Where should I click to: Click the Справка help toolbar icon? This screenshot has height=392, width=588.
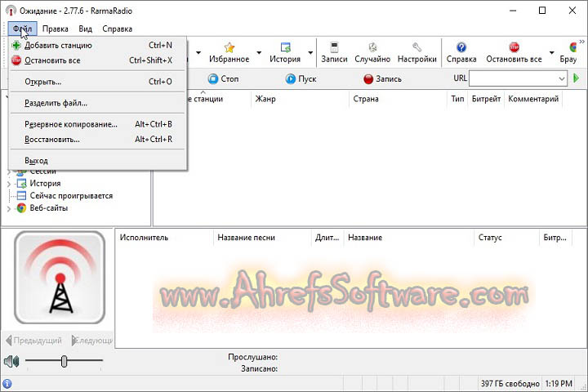(x=461, y=47)
